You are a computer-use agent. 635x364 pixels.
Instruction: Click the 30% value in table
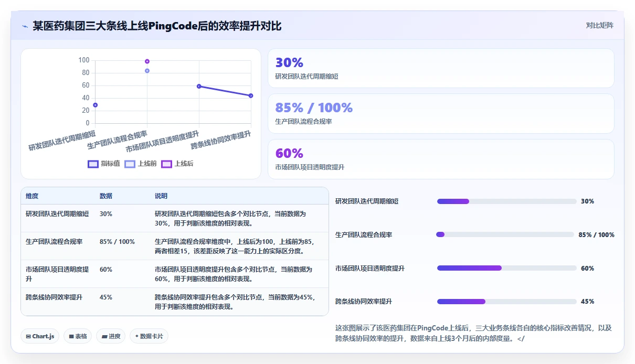(106, 214)
